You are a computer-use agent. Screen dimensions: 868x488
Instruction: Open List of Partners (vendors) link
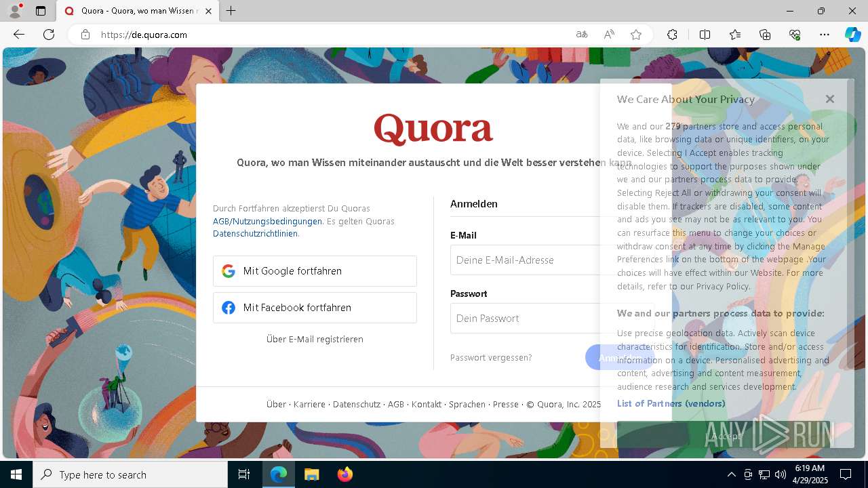(x=671, y=403)
